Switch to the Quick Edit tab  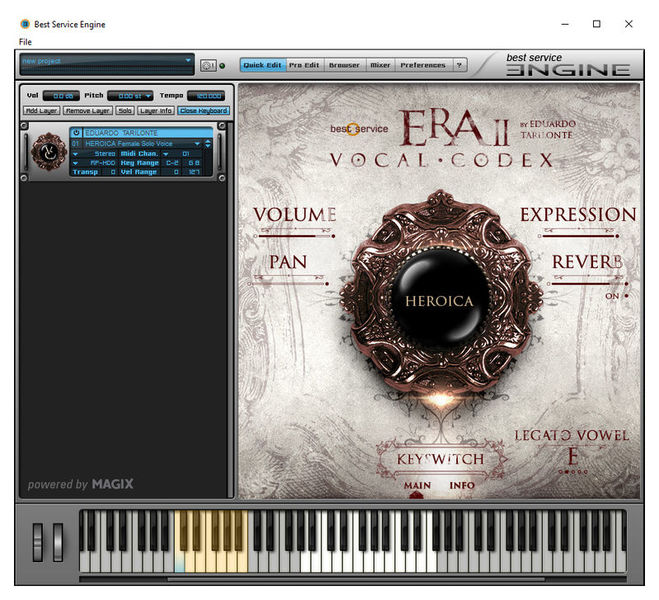pyautogui.click(x=262, y=65)
